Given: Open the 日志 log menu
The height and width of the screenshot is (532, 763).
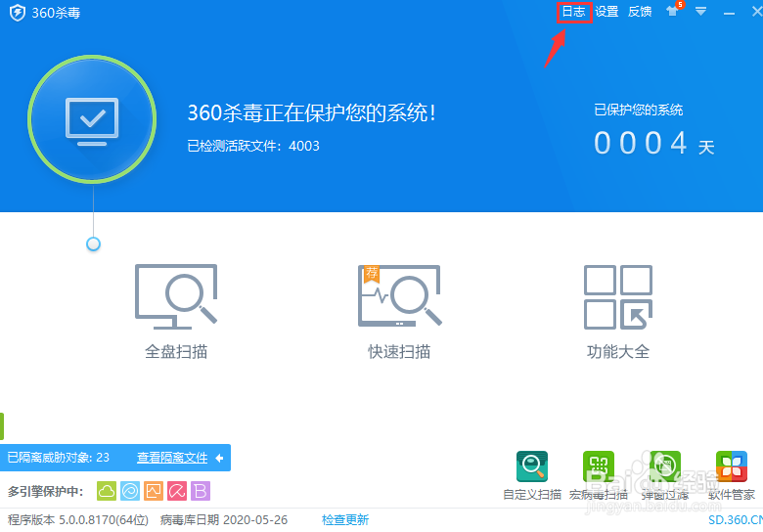Looking at the screenshot, I should 573,12.
